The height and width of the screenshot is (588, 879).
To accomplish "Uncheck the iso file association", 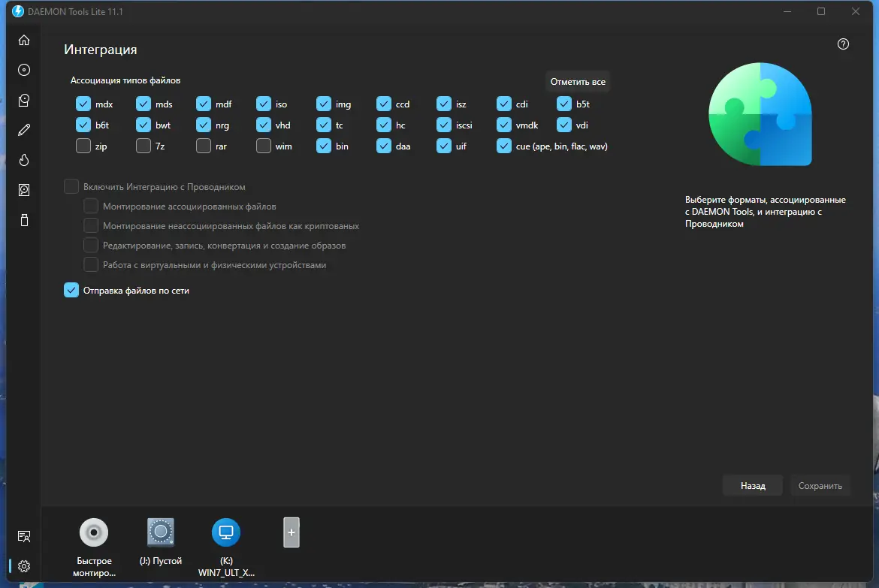I will click(x=264, y=104).
